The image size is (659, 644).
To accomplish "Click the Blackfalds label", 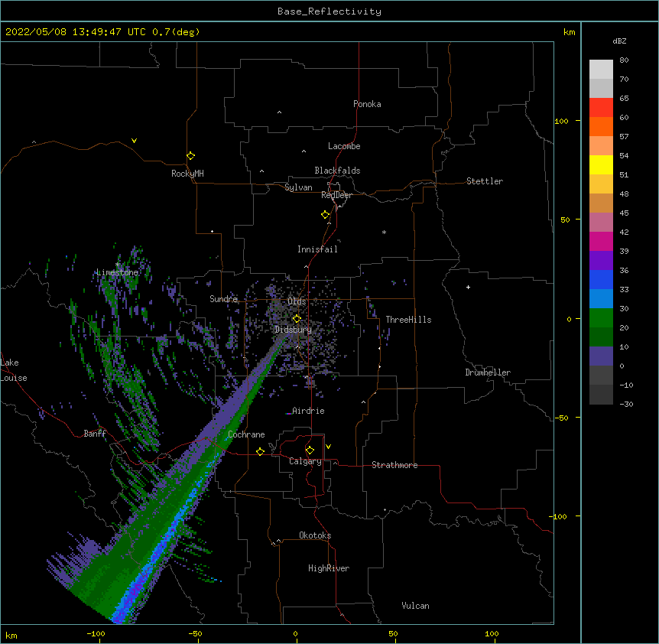I will tap(337, 171).
